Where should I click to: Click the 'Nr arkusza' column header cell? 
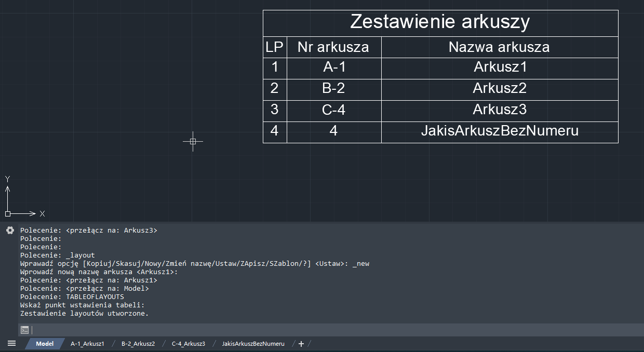coord(333,47)
